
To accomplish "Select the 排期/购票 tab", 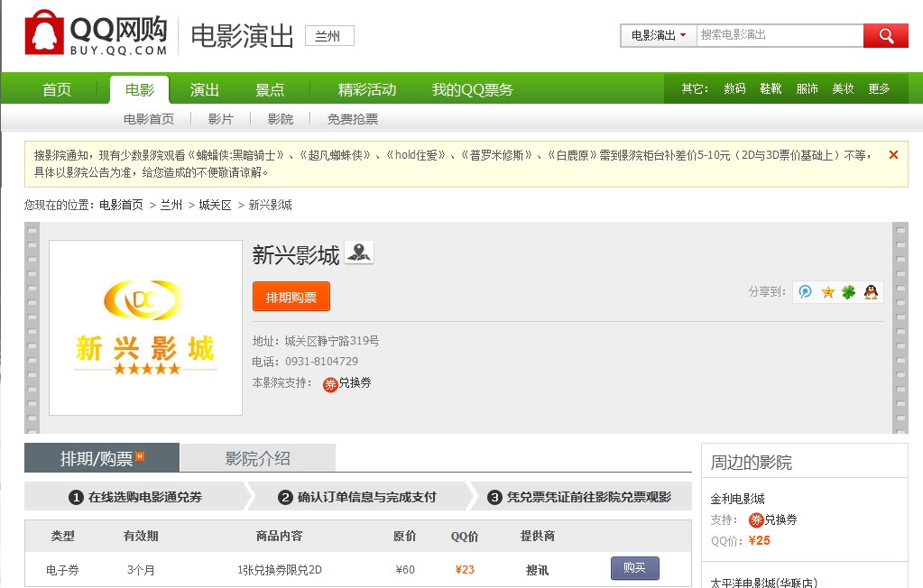I will click(x=102, y=458).
